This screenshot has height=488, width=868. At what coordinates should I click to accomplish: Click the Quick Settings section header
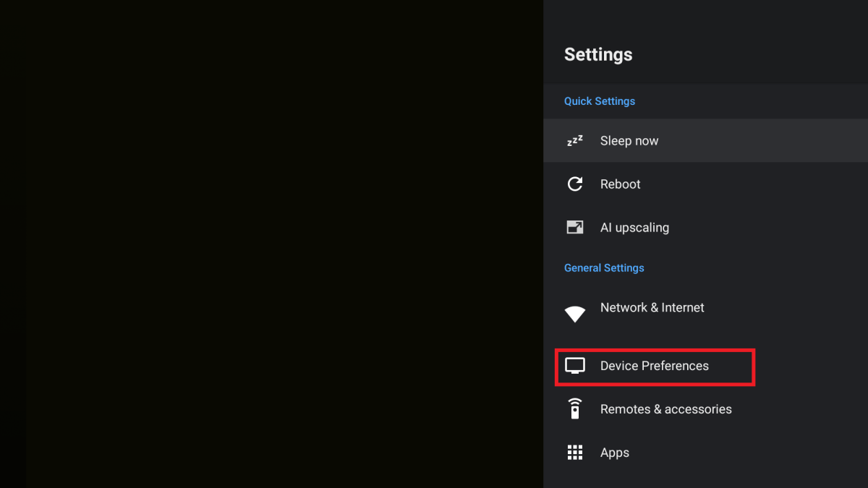[x=600, y=101]
